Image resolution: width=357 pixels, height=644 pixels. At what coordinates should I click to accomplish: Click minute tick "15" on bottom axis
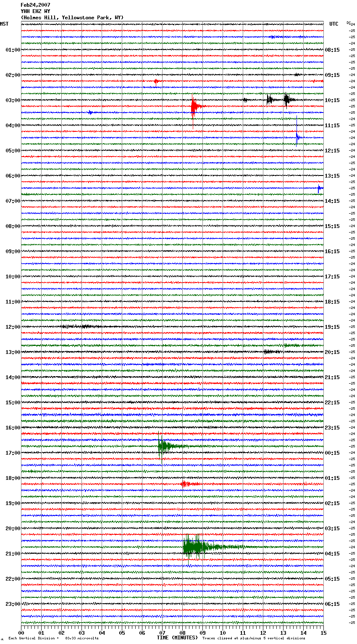pyautogui.click(x=323, y=633)
